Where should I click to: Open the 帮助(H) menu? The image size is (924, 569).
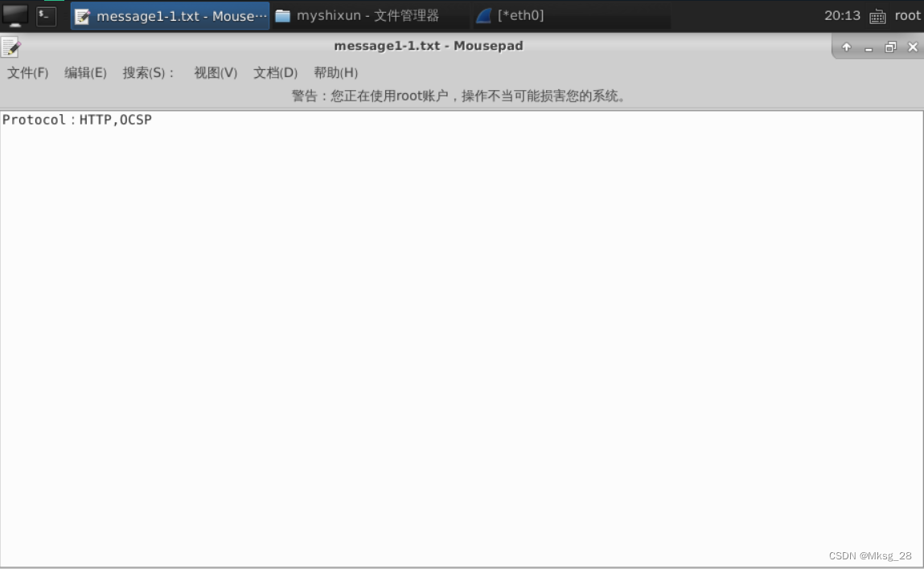335,72
